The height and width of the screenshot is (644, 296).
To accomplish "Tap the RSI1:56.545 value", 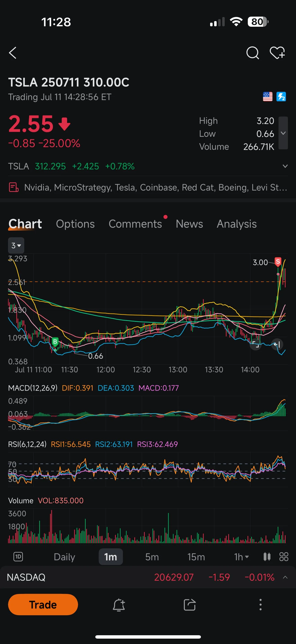I will coord(71,444).
